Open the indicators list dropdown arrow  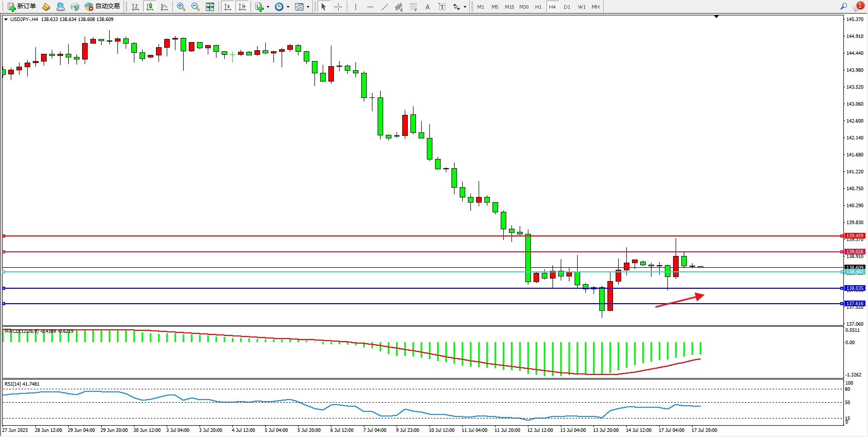(x=268, y=7)
